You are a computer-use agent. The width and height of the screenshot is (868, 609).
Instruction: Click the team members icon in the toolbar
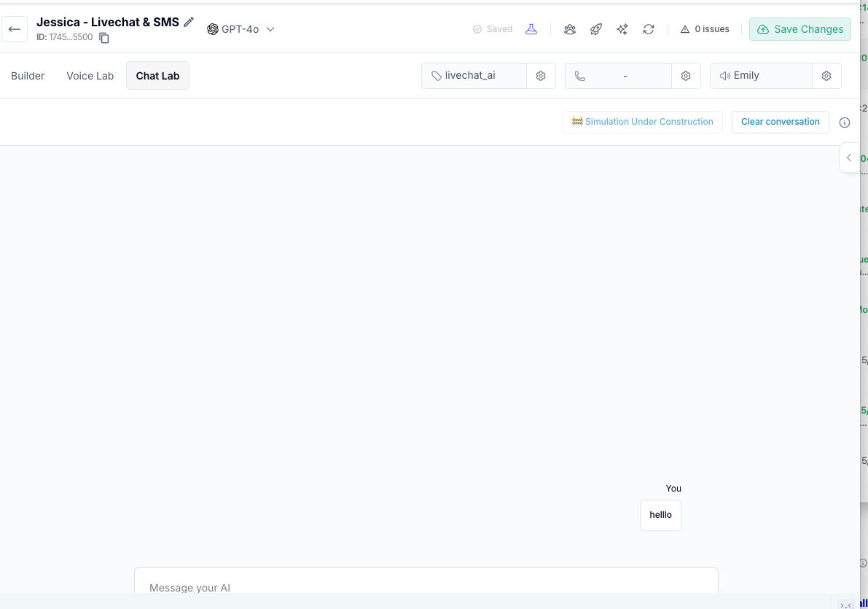570,28
